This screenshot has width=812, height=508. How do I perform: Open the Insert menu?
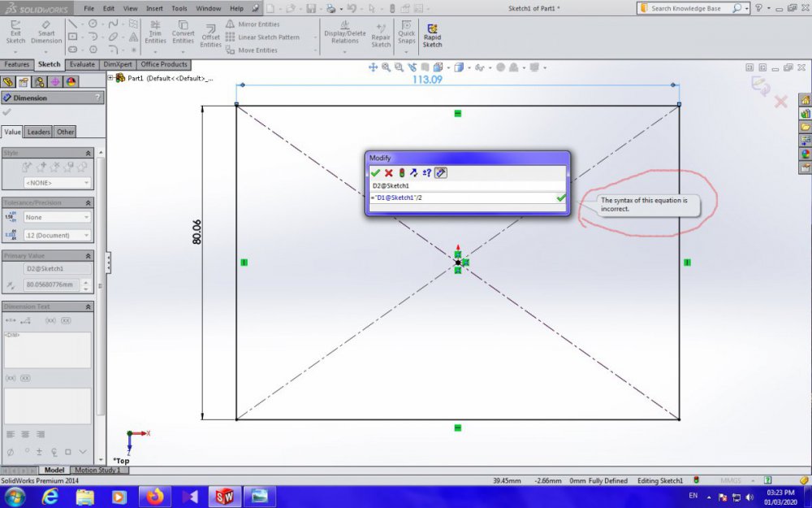154,8
